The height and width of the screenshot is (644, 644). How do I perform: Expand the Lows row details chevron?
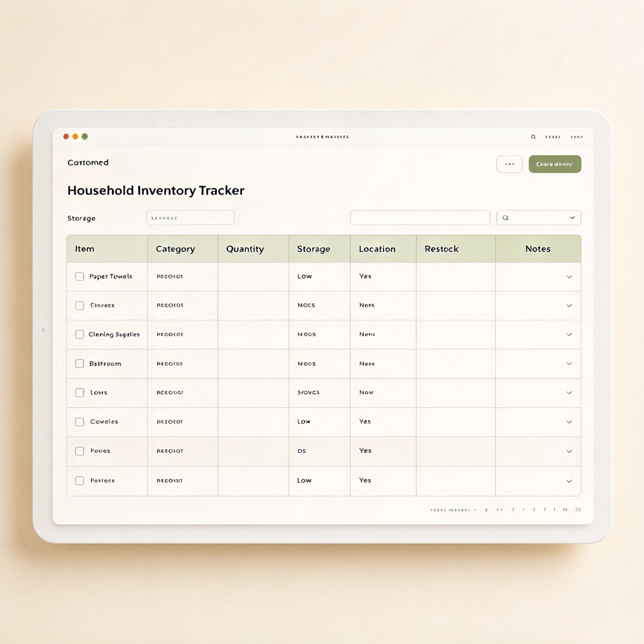click(569, 393)
